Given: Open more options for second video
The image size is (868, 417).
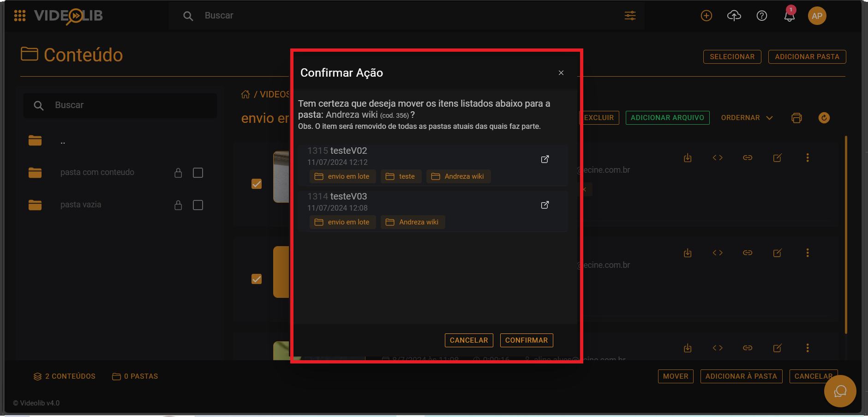Looking at the screenshot, I should (808, 253).
